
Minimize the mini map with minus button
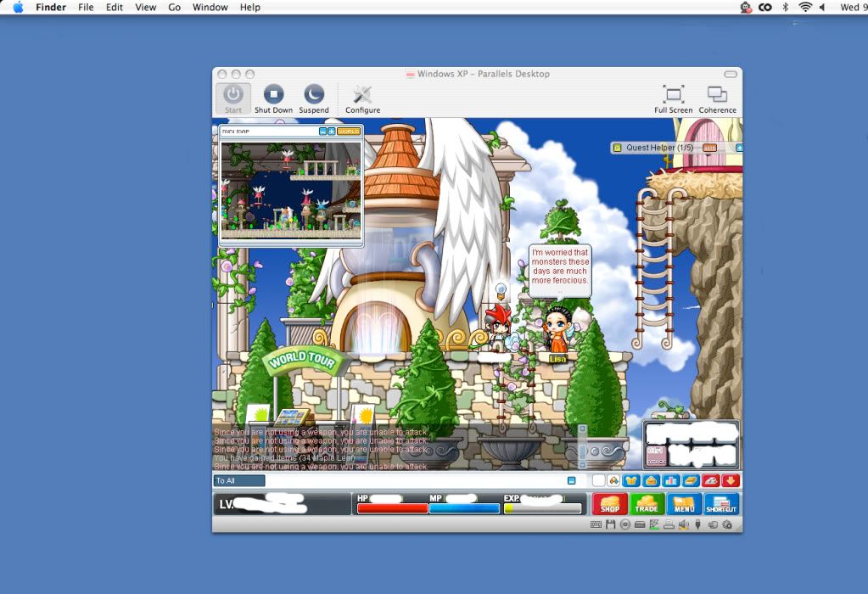pyautogui.click(x=322, y=132)
